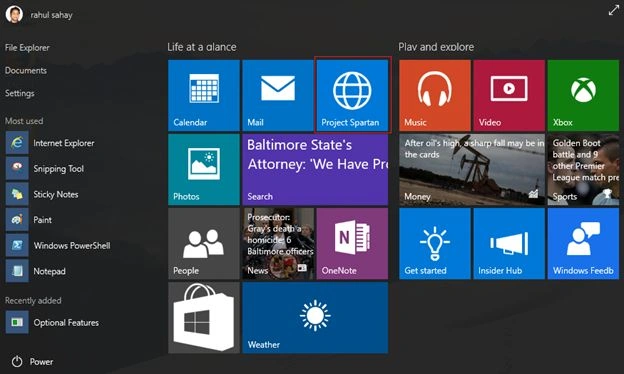
Task: Open File Explorer from the left list
Action: 27,47
